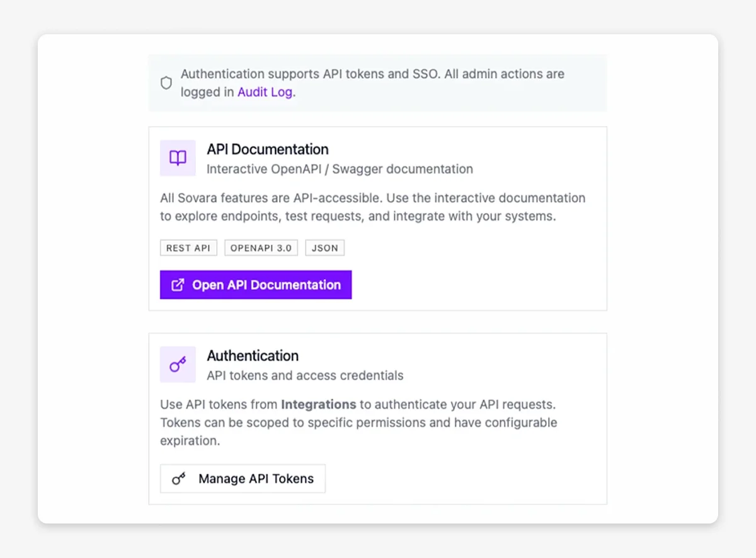The width and height of the screenshot is (756, 558).
Task: Select the open book API Documentation icon
Action: pos(177,158)
